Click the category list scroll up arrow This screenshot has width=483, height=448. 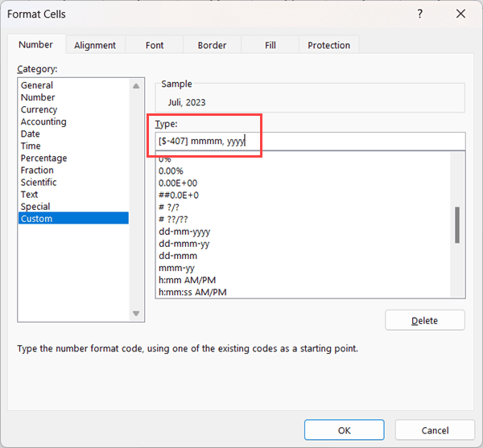(x=136, y=86)
